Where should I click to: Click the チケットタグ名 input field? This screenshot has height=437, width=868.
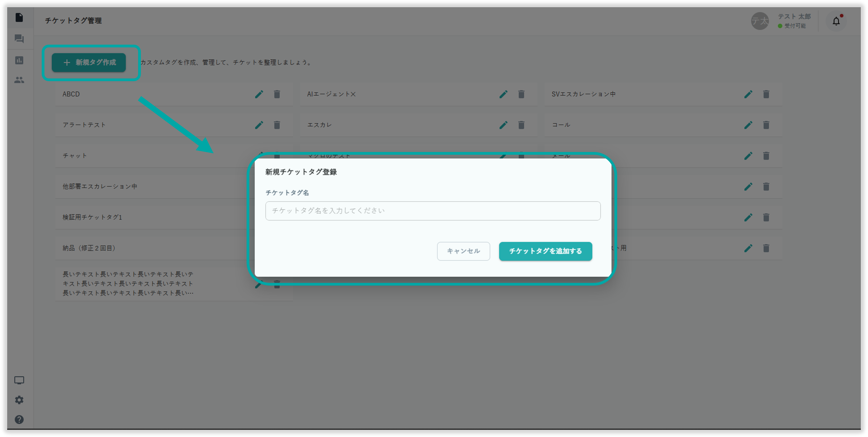pyautogui.click(x=433, y=211)
